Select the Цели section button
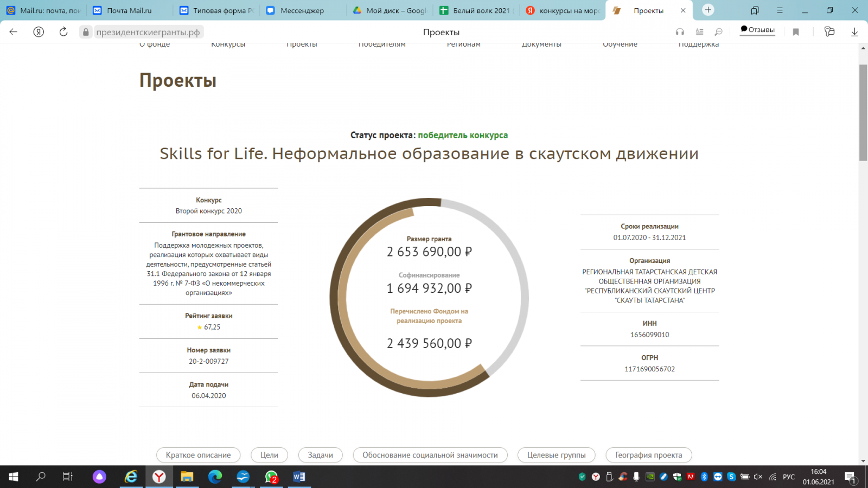The height and width of the screenshot is (488, 868). click(269, 455)
